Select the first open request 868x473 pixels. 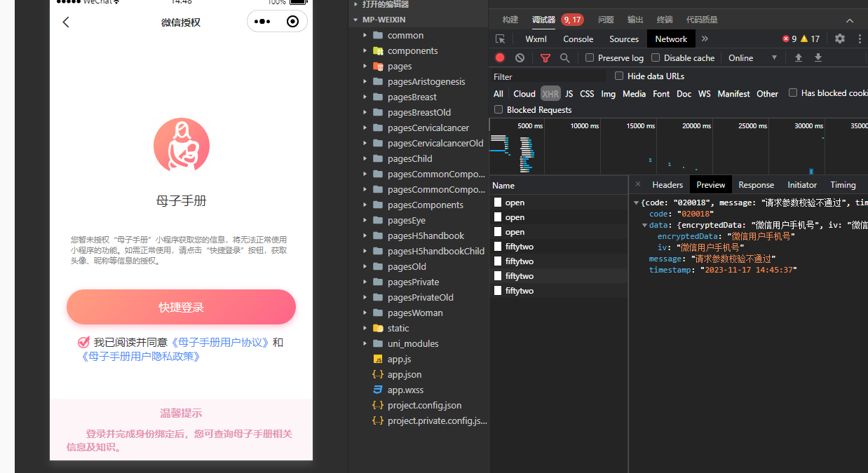(x=558, y=203)
